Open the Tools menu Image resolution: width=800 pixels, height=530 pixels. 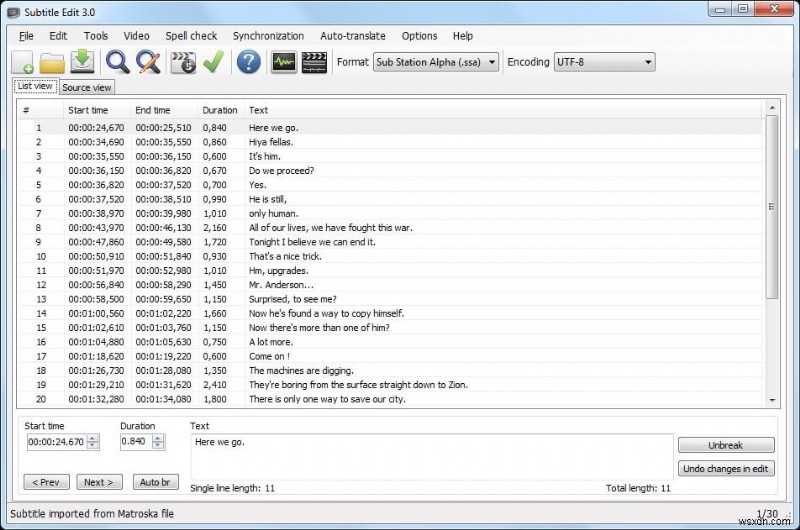pos(96,36)
